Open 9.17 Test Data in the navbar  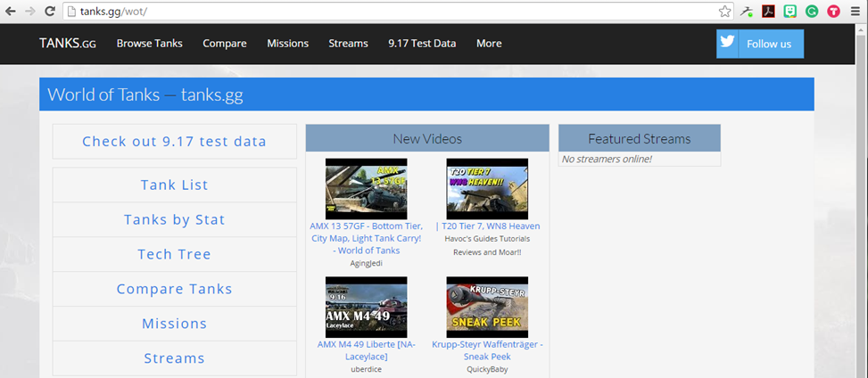tap(422, 43)
